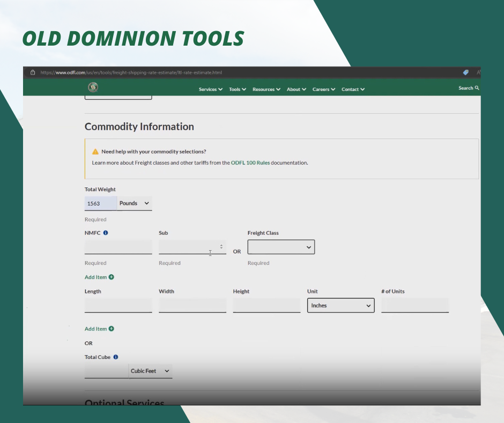This screenshot has height=423, width=504.
Task: Click the # of Units input field
Action: point(415,305)
